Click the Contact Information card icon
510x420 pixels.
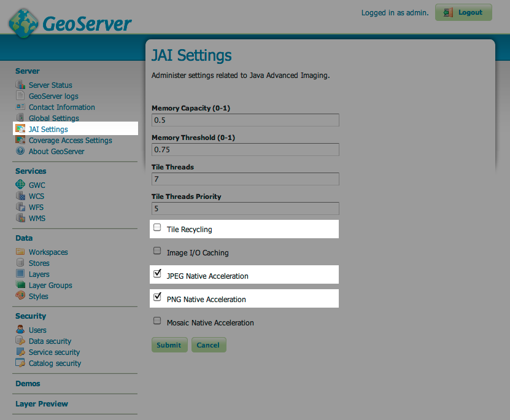[x=20, y=107]
